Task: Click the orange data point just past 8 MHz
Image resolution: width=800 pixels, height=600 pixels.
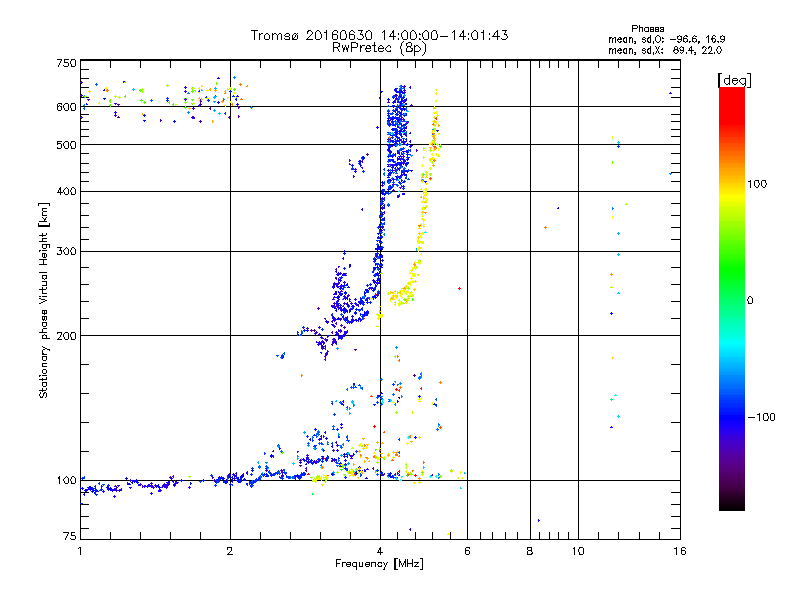Action: [x=545, y=228]
